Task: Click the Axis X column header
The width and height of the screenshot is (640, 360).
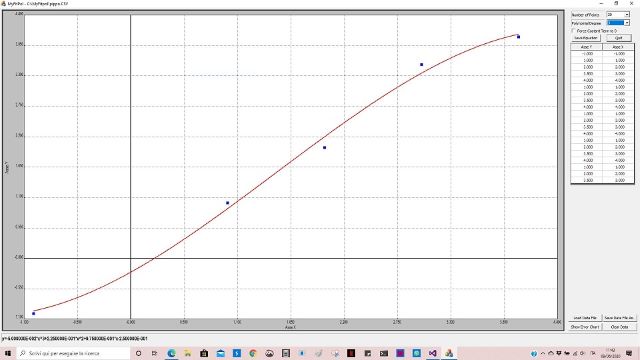Action: [x=618, y=47]
